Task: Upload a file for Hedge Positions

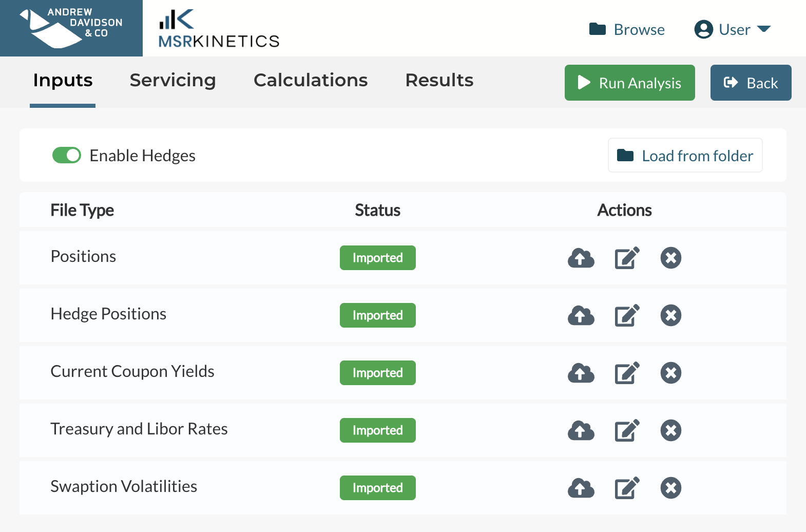Action: pyautogui.click(x=581, y=315)
